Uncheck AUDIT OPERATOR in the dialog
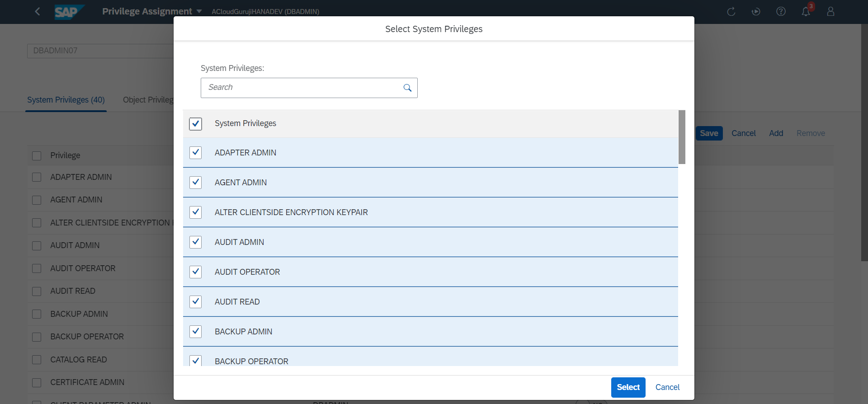 click(195, 272)
